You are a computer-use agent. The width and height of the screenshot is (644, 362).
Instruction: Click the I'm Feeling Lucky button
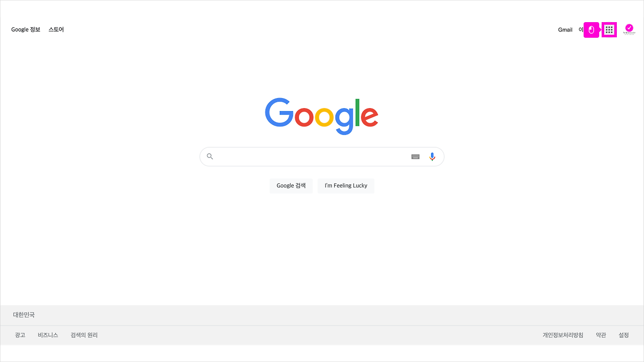346,186
